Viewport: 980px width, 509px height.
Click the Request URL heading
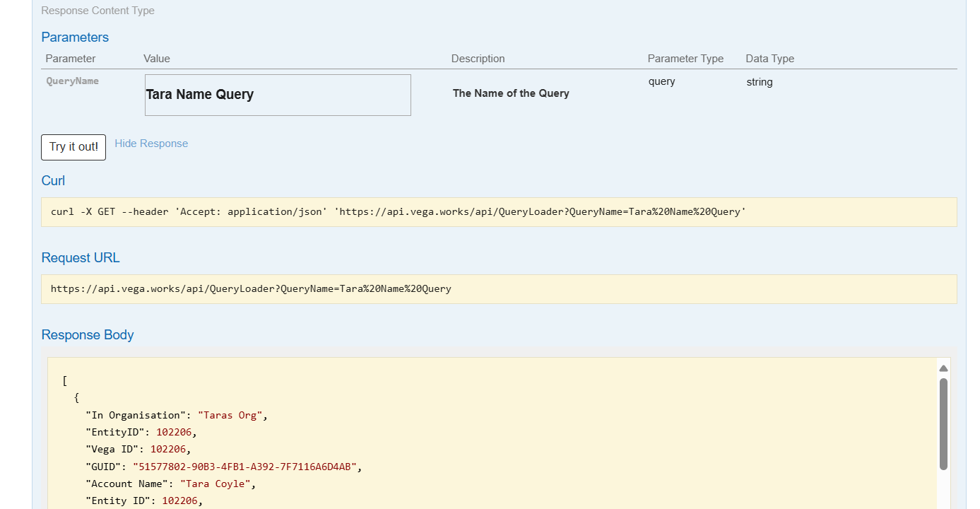pyautogui.click(x=81, y=258)
